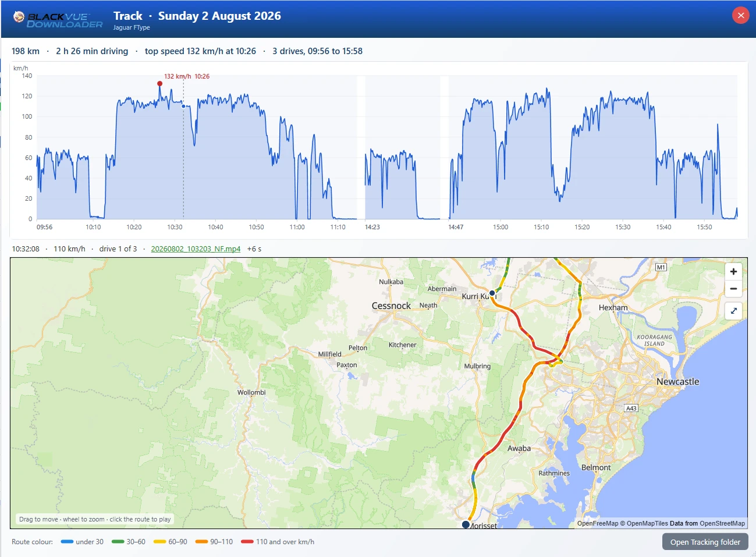Click the Wollombi label on the map

click(x=251, y=392)
